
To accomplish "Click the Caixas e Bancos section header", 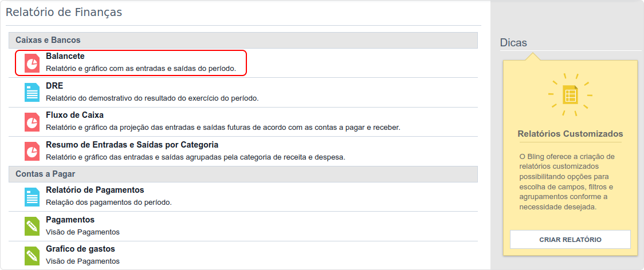I will (243, 40).
